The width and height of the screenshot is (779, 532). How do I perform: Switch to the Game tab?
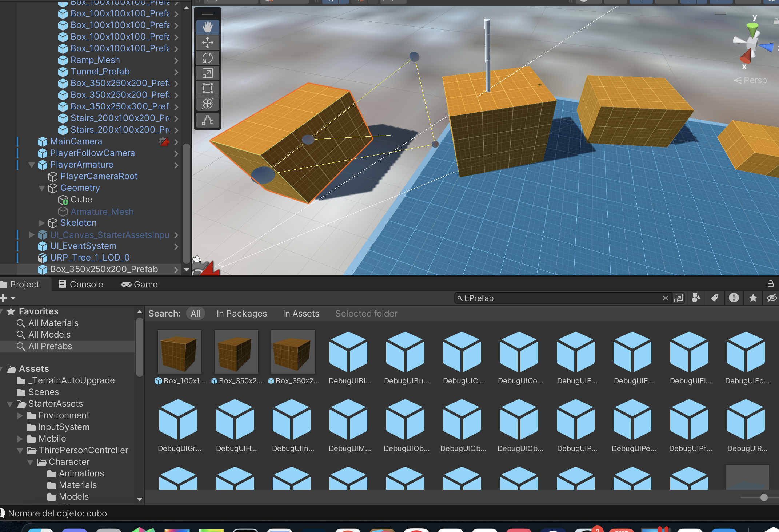point(140,284)
